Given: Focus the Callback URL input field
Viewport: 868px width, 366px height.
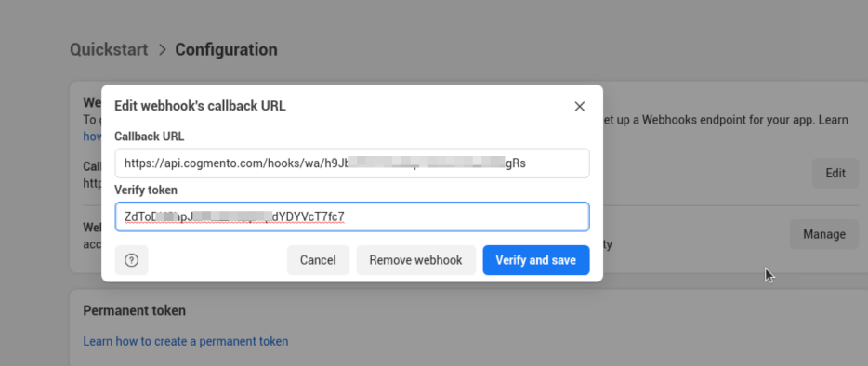Looking at the screenshot, I should click(352, 163).
